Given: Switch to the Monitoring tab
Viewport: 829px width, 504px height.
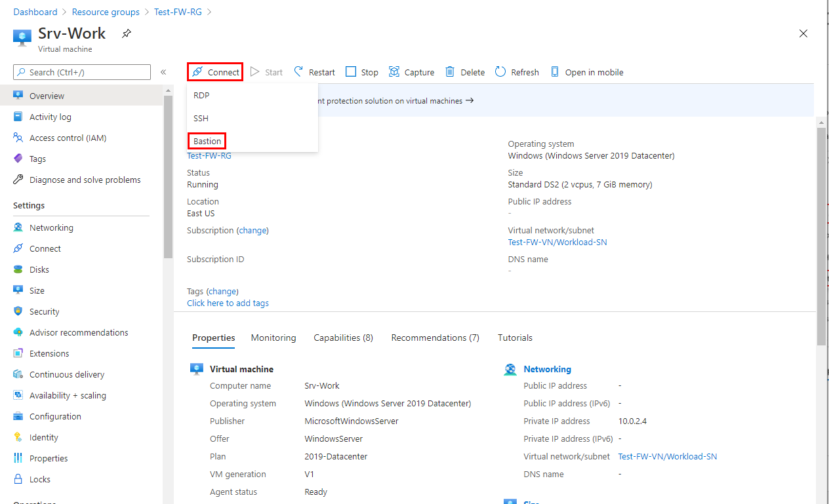Looking at the screenshot, I should (x=273, y=338).
